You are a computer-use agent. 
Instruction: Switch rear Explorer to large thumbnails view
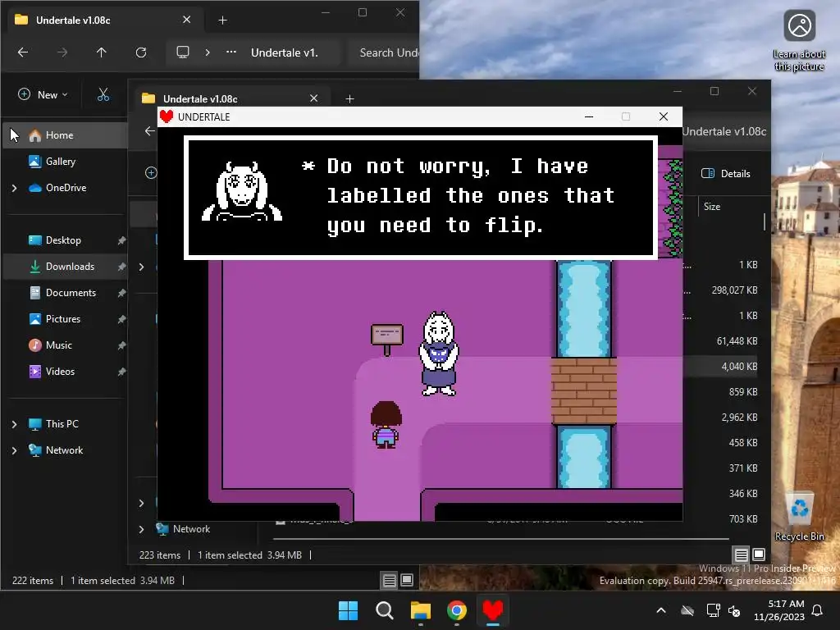(407, 580)
